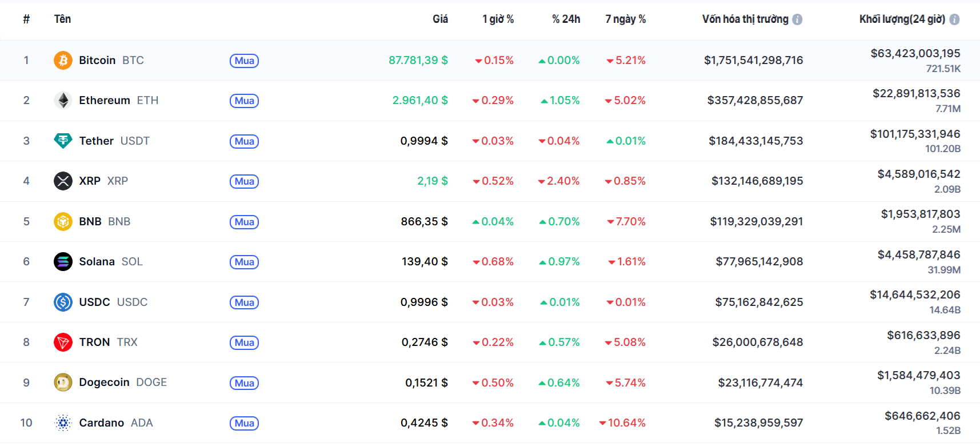Click Tether volume $101,175,331,946

click(915, 134)
